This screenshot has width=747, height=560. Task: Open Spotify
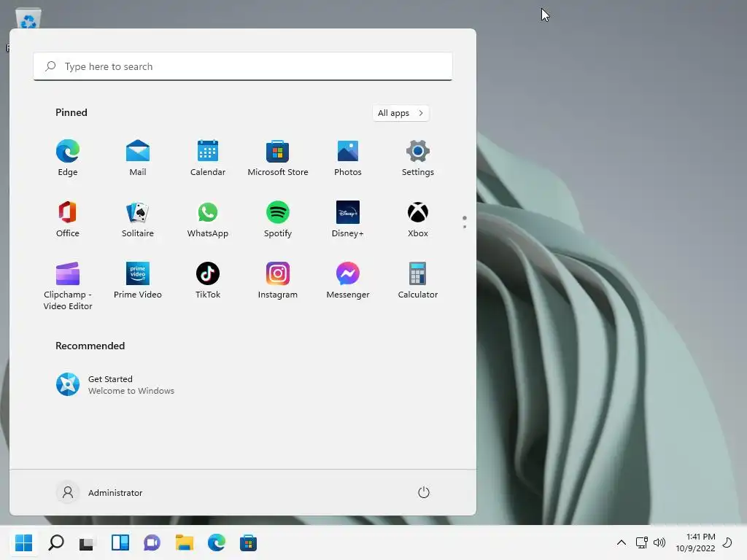tap(278, 219)
